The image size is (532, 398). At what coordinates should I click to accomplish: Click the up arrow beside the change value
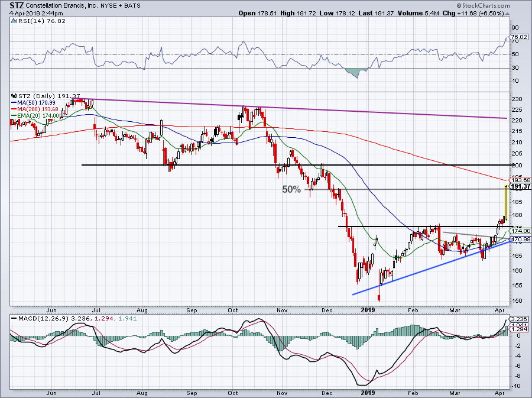click(508, 14)
